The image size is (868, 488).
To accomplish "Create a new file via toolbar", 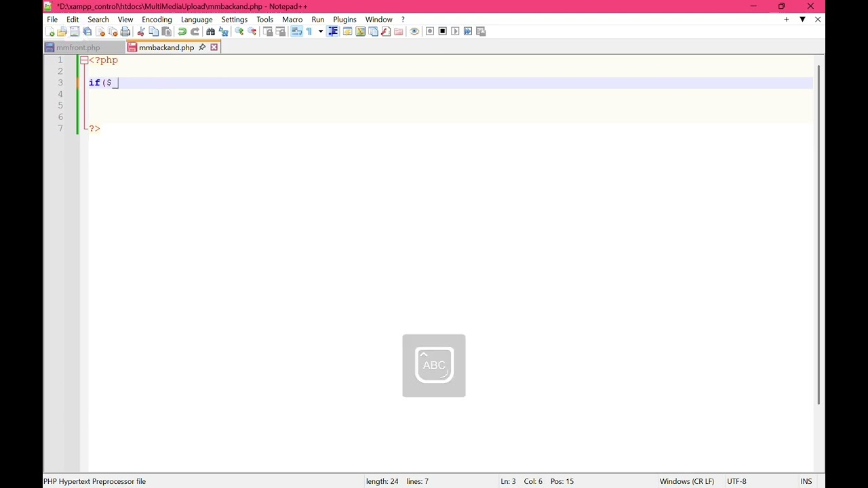I will click(50, 31).
